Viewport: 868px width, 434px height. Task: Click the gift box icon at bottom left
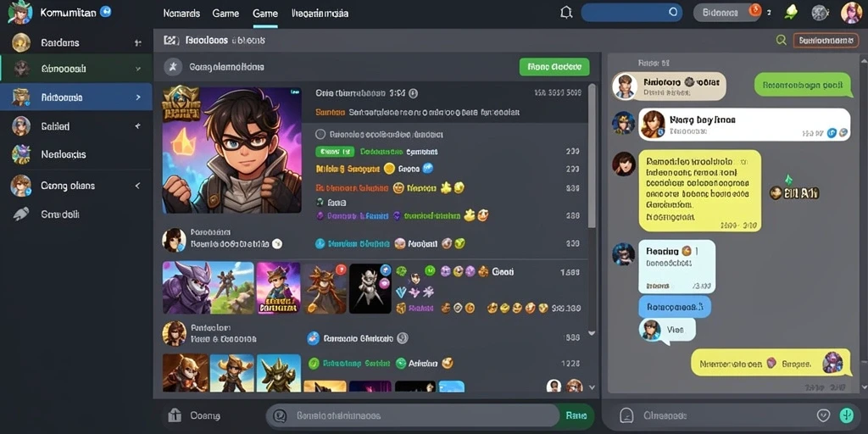click(175, 415)
